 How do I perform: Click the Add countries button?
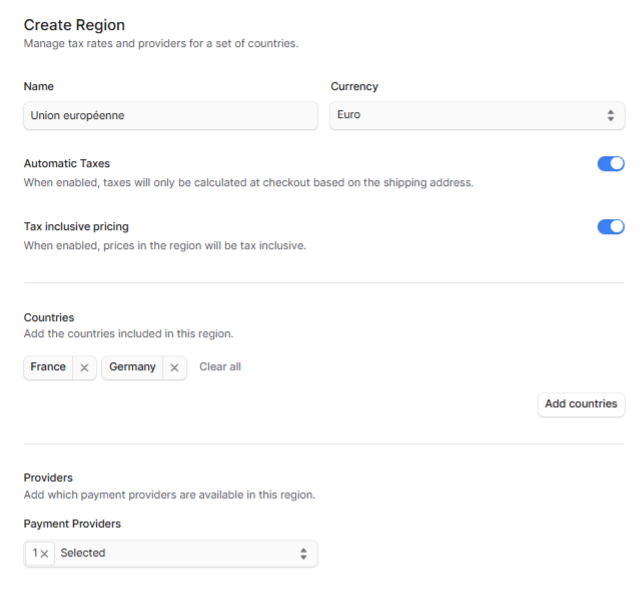(581, 404)
